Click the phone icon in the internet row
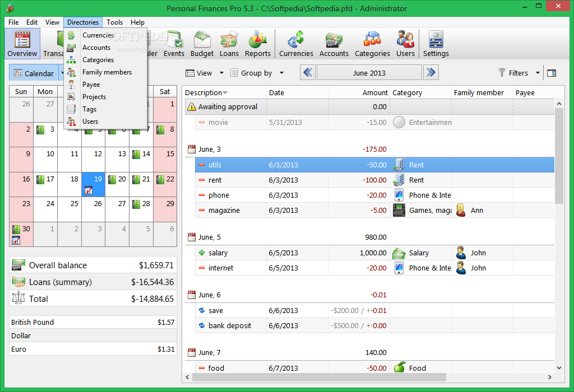This screenshot has width=574, height=392. pyautogui.click(x=399, y=268)
